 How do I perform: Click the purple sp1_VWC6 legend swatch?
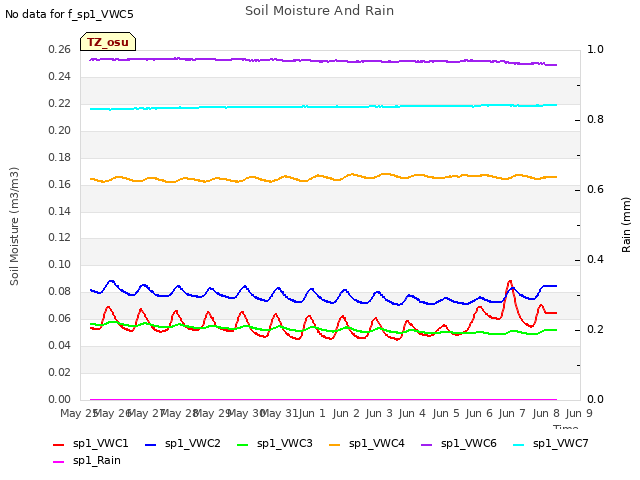click(427, 444)
